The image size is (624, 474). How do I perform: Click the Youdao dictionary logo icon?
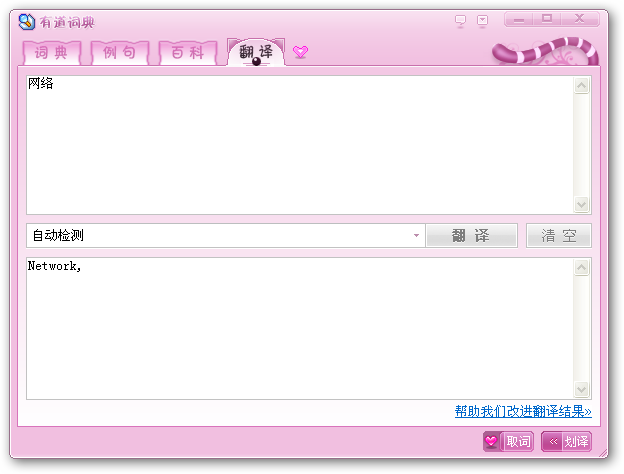coord(27,22)
